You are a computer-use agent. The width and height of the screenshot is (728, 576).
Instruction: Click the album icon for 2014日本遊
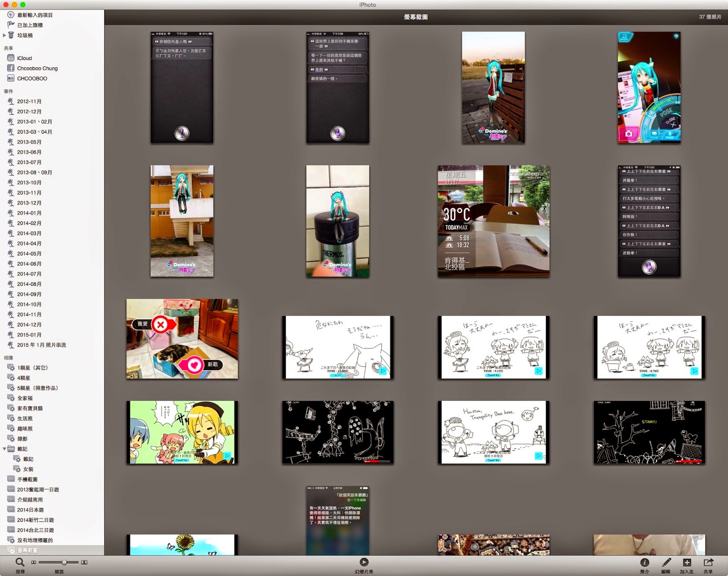tap(11, 510)
